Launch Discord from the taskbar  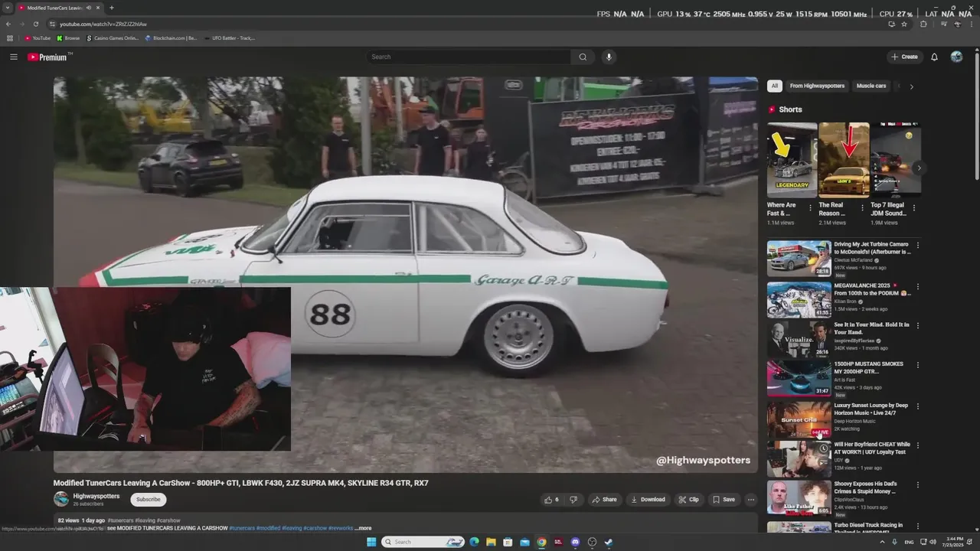[575, 542]
